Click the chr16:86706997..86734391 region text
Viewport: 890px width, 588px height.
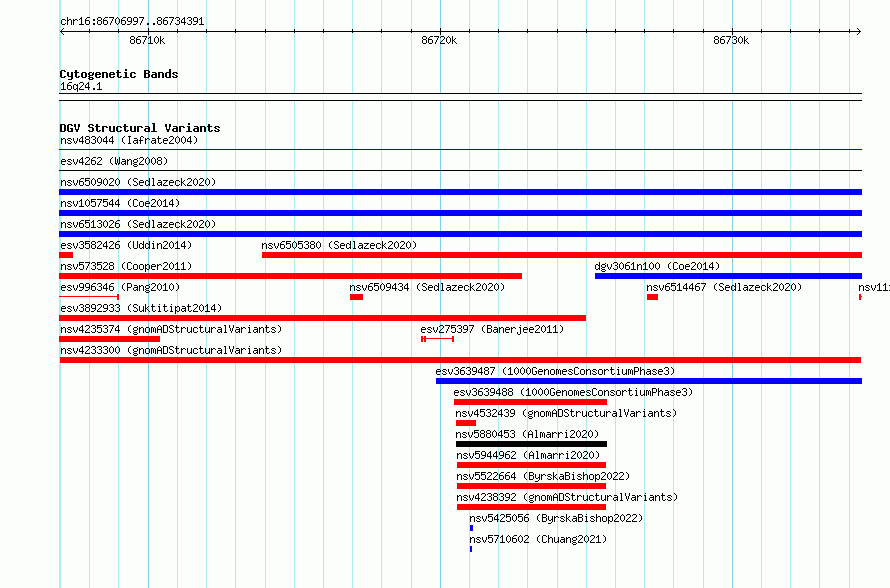(x=132, y=22)
